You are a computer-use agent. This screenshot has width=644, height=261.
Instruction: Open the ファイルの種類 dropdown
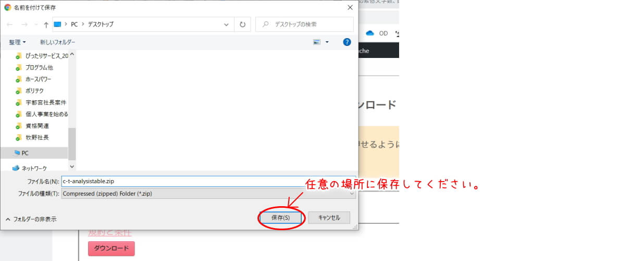[208, 193]
